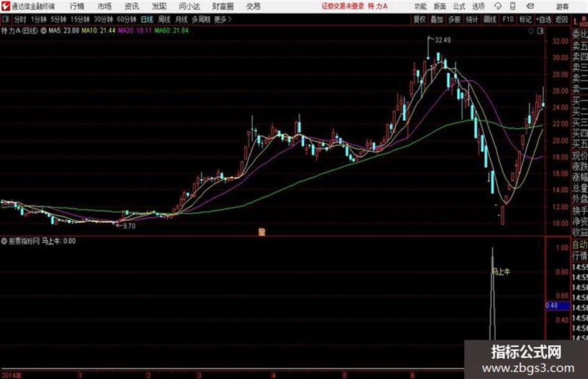
Task: Click the diamond icon above the price axis
Action: [x=531, y=31]
